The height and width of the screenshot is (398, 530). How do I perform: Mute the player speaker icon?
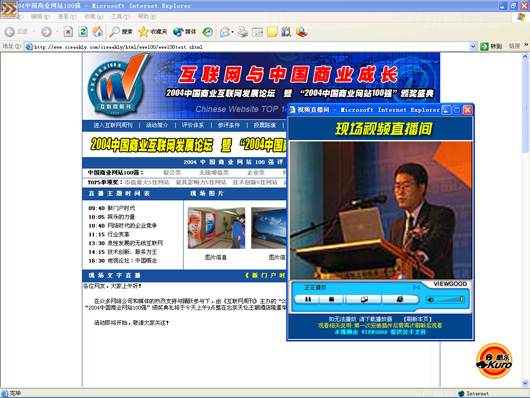(x=431, y=300)
